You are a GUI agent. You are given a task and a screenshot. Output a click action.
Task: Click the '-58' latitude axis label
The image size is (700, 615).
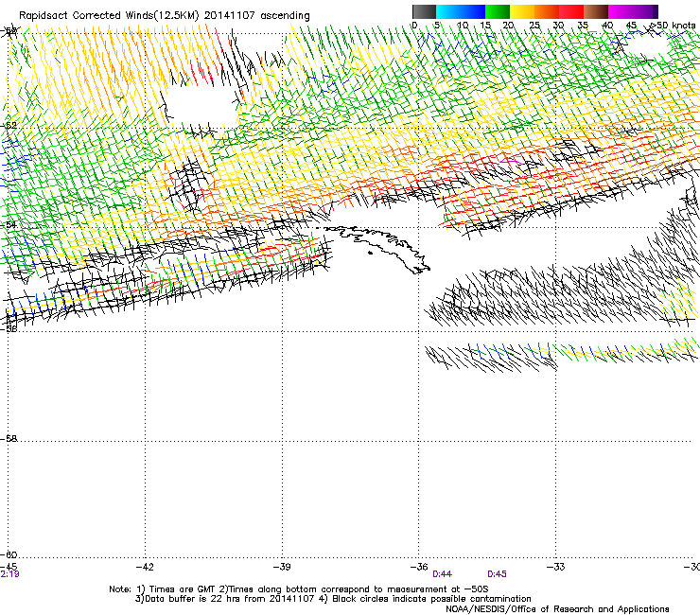(x=9, y=439)
